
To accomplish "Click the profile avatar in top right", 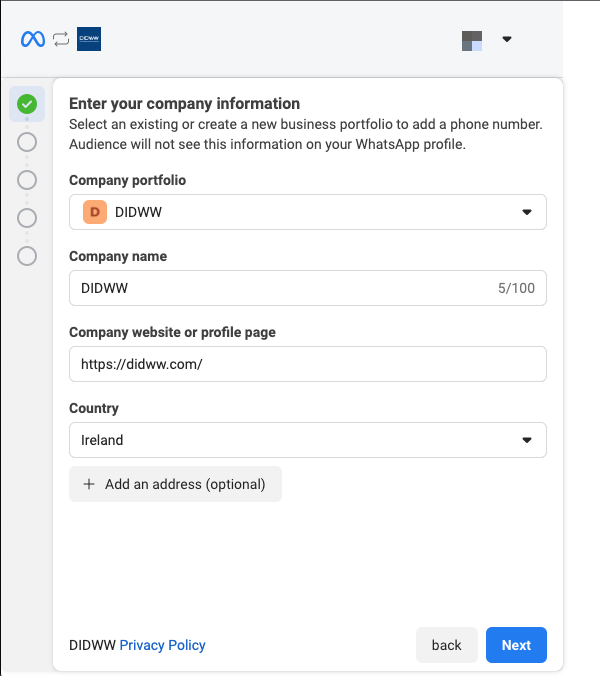I will pos(472,40).
